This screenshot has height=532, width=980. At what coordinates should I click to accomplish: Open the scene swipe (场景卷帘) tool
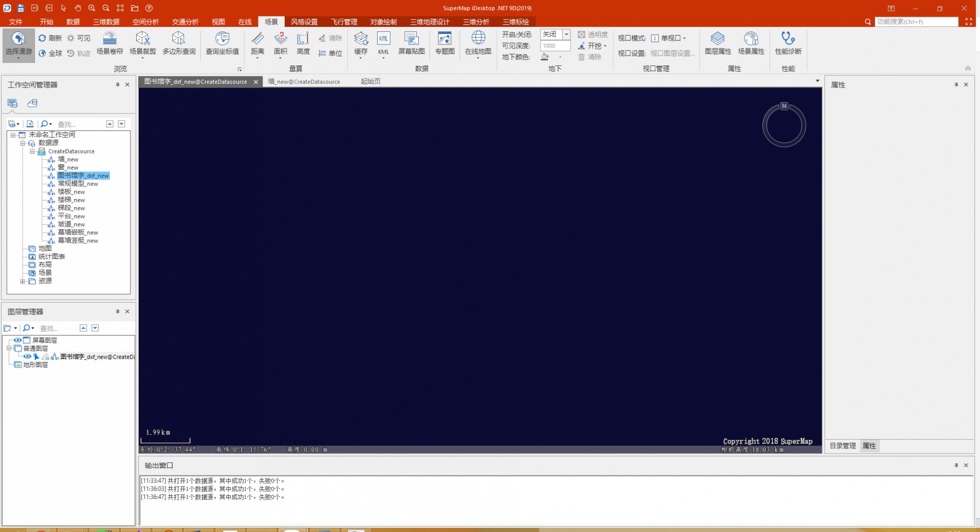coord(109,43)
